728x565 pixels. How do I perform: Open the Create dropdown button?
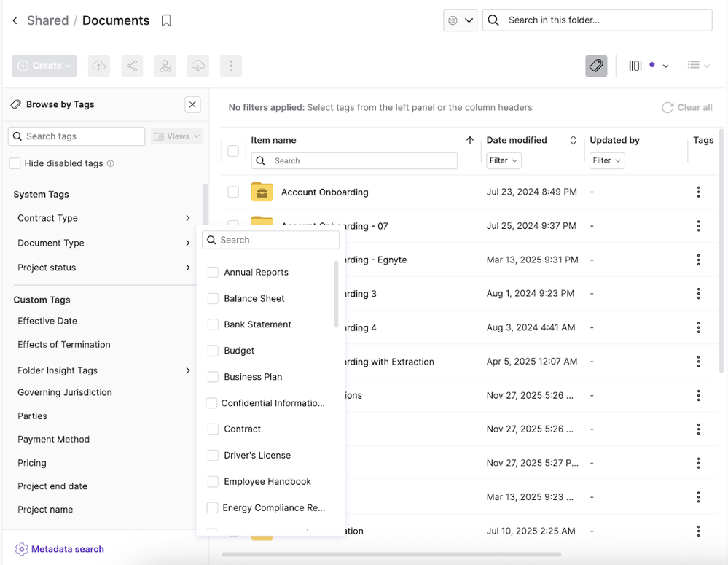44,66
